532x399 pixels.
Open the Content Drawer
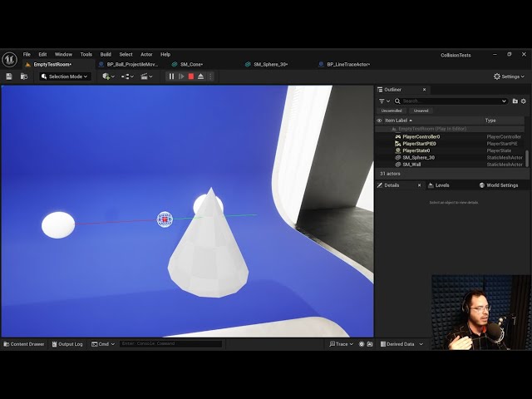(x=24, y=344)
